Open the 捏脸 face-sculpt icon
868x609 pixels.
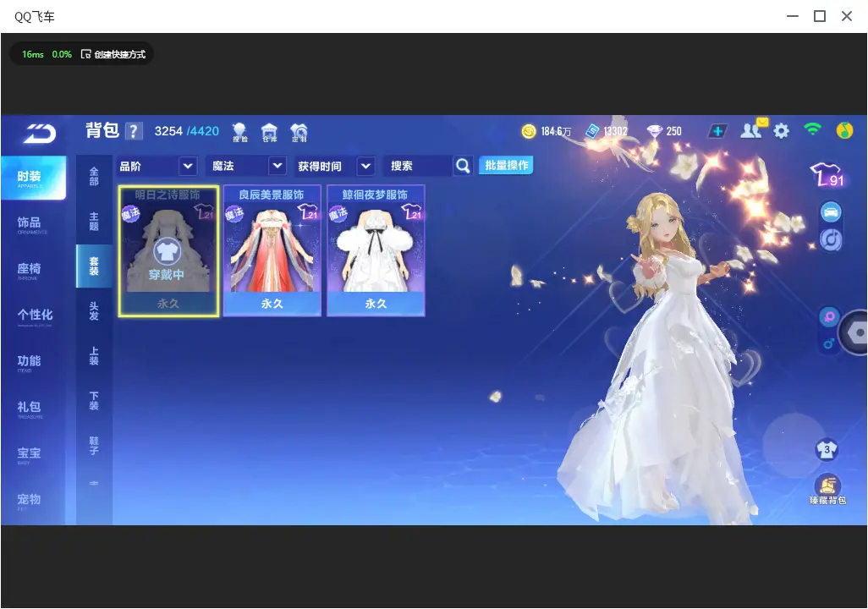[239, 132]
